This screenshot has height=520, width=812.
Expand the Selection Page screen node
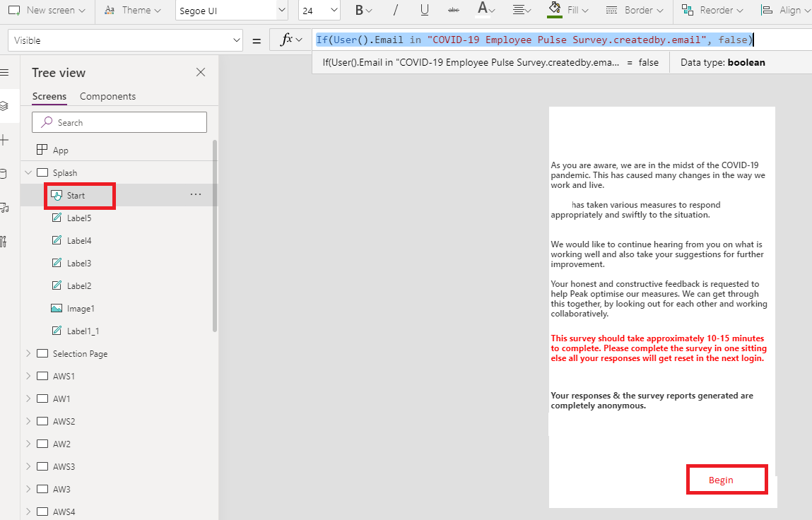[x=28, y=353]
